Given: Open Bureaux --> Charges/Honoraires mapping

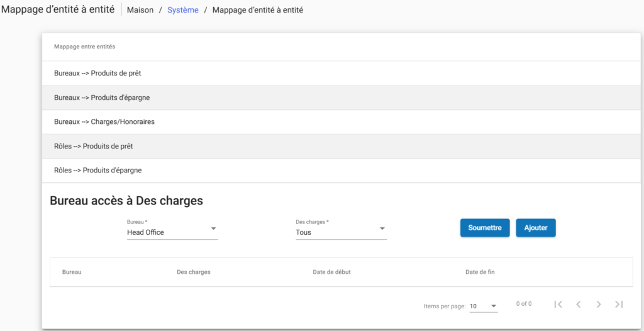Looking at the screenshot, I should click(x=104, y=122).
